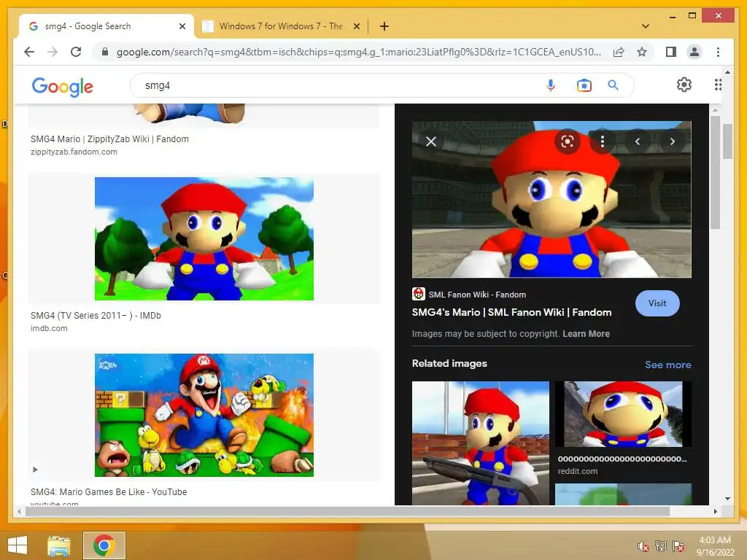Close the Windows 7 for Windows 7 tab

(356, 26)
